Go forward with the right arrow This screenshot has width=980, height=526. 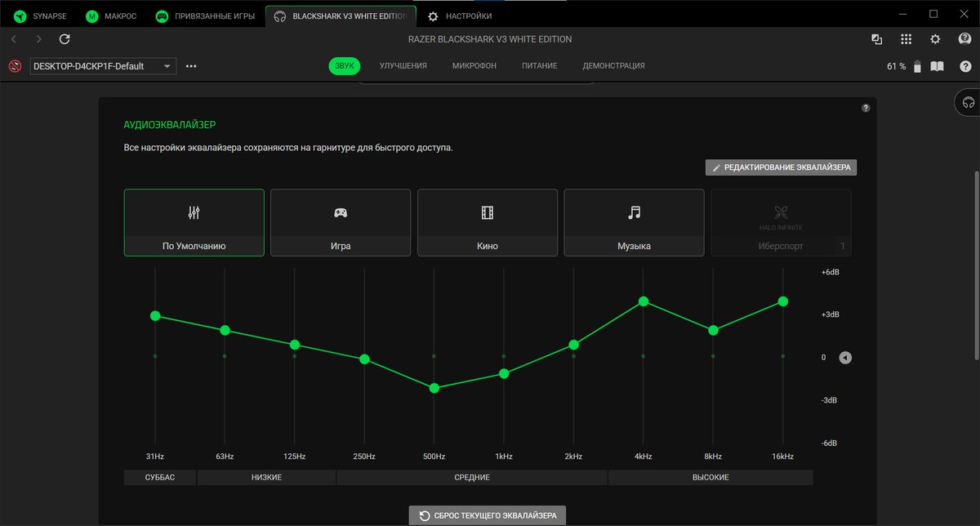pyautogui.click(x=39, y=39)
